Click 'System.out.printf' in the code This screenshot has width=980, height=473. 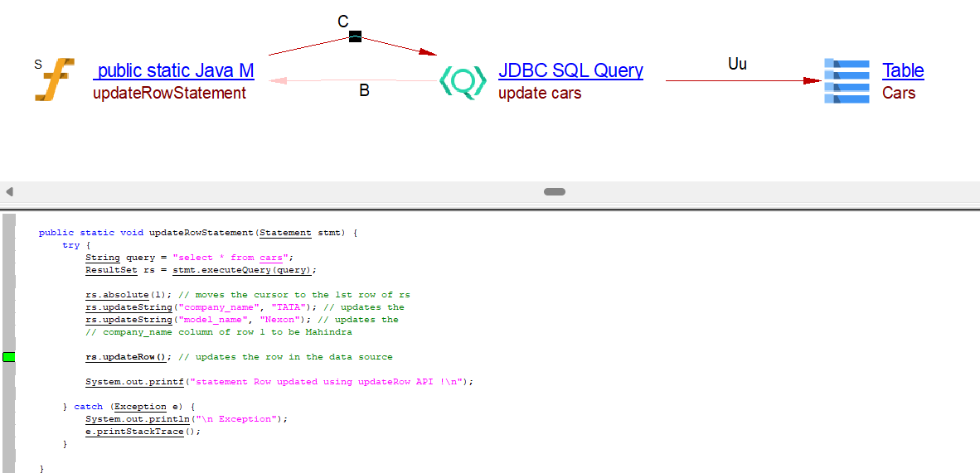click(134, 382)
